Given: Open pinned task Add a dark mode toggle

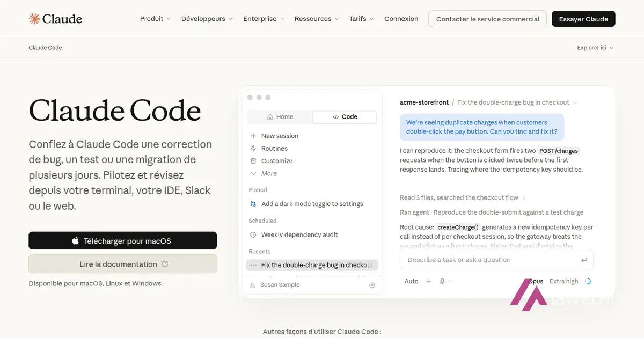Looking at the screenshot, I should click(x=312, y=204).
